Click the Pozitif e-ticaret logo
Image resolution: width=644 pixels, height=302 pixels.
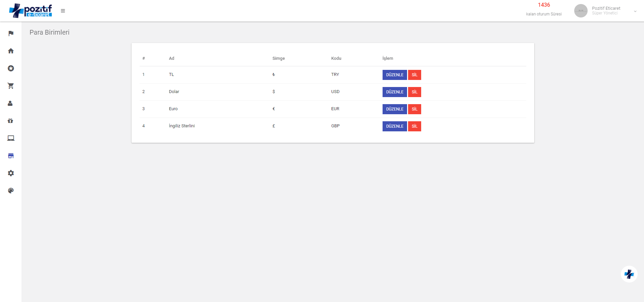pos(31,11)
